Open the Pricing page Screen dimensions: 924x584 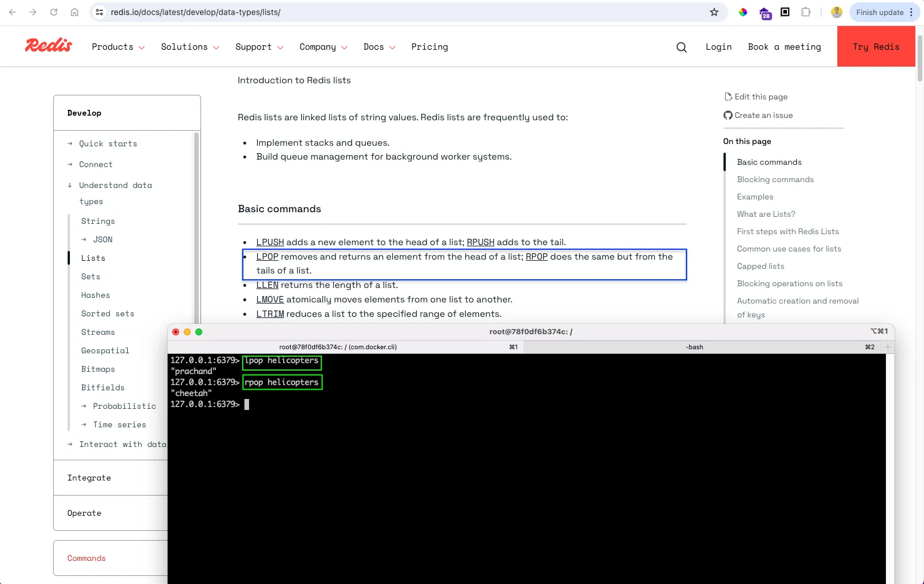point(429,47)
